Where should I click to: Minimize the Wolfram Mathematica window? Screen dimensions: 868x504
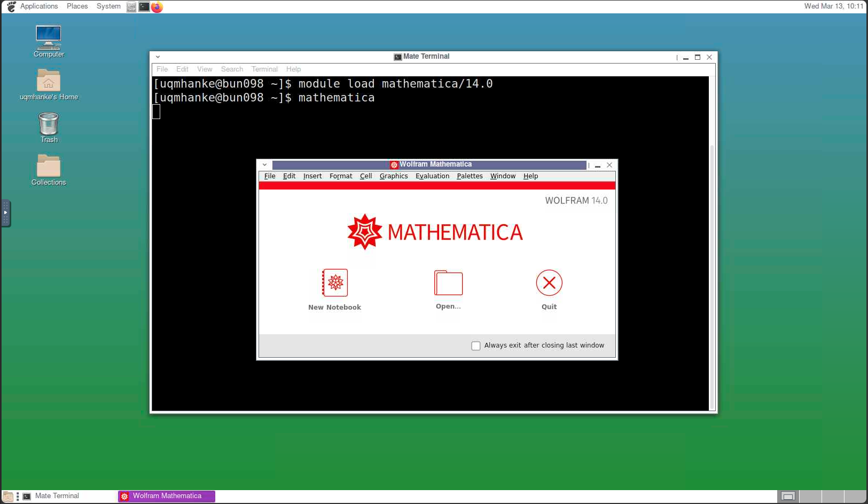click(598, 166)
